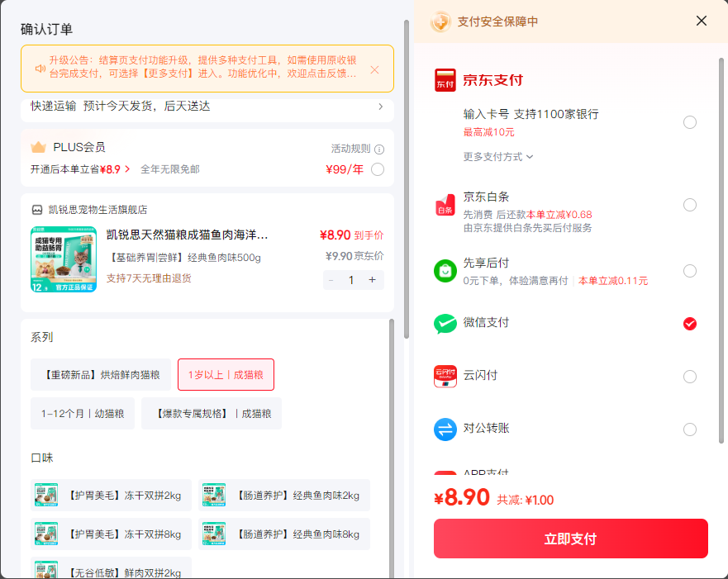Click the payment security shield icon
The image size is (728, 579).
coord(440,21)
